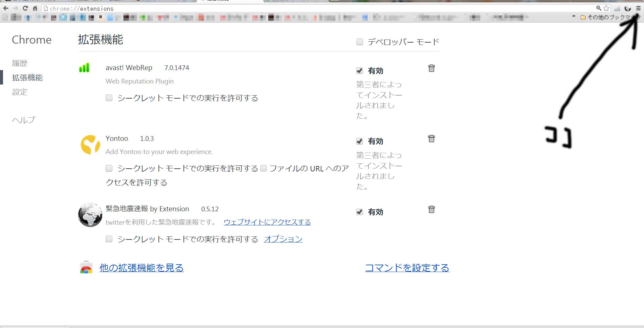This screenshot has width=644, height=328.
Task: Click the forward navigation arrow
Action: 15,8
